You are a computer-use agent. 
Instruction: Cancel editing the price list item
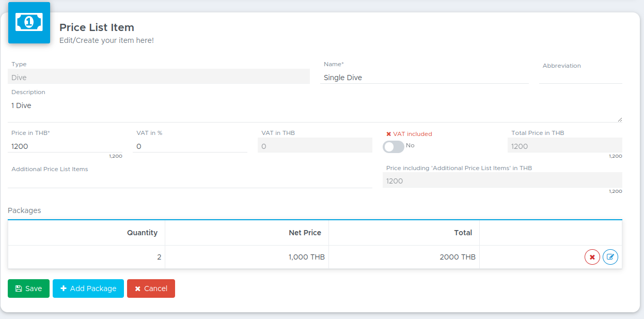point(151,288)
